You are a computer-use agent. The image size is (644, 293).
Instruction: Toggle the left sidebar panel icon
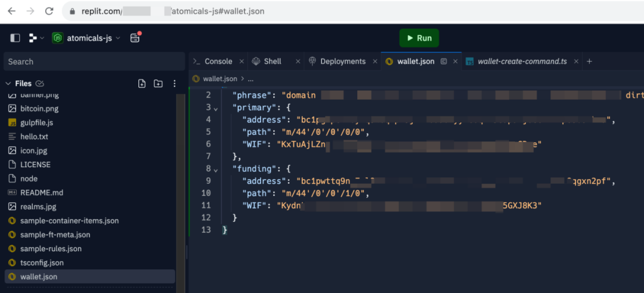pos(16,38)
